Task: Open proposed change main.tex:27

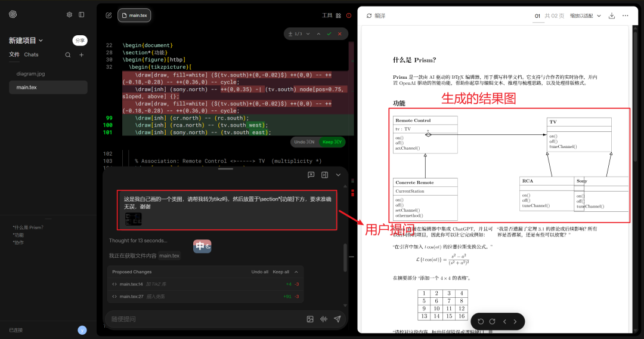Action: click(x=205, y=296)
